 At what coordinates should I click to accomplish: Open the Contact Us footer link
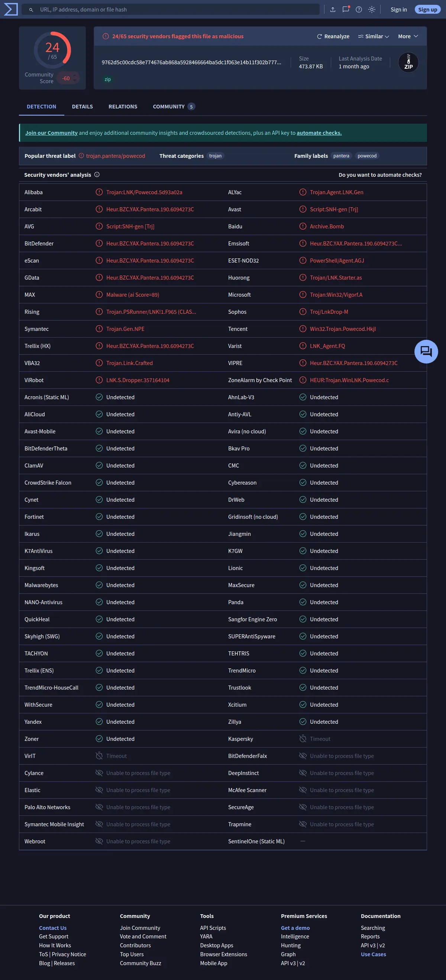pos(52,928)
